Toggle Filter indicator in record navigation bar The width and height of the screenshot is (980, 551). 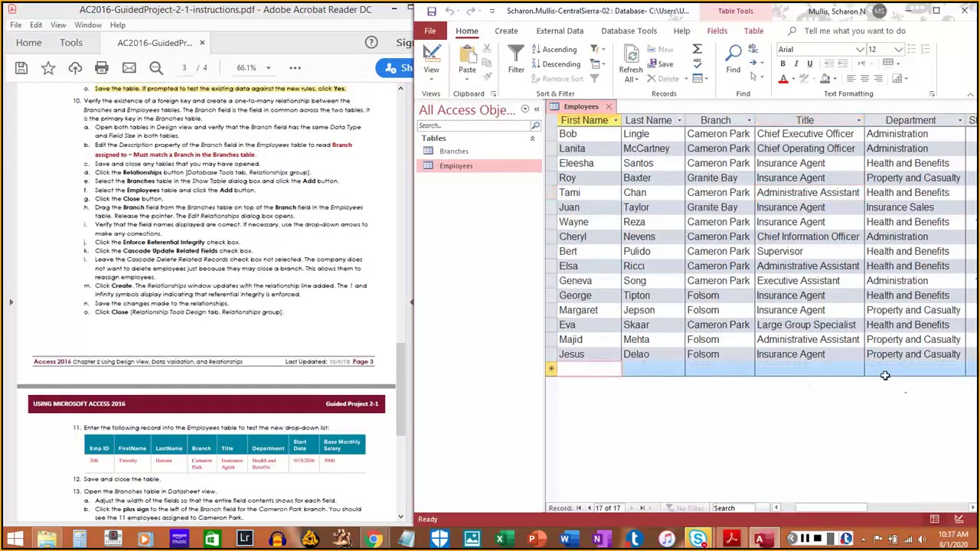[x=684, y=508]
